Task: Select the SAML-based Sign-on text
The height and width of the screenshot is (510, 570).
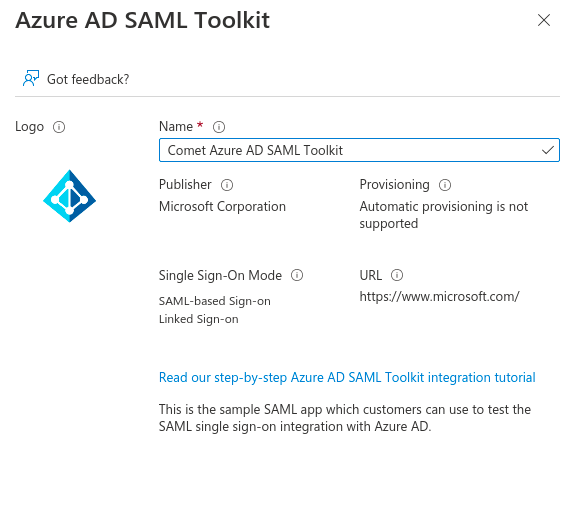Action: [x=214, y=301]
